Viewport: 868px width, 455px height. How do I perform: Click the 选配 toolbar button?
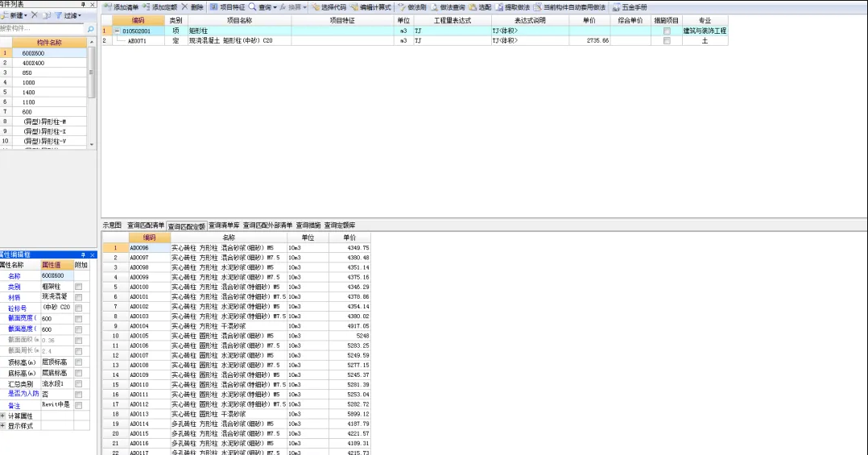[480, 7]
